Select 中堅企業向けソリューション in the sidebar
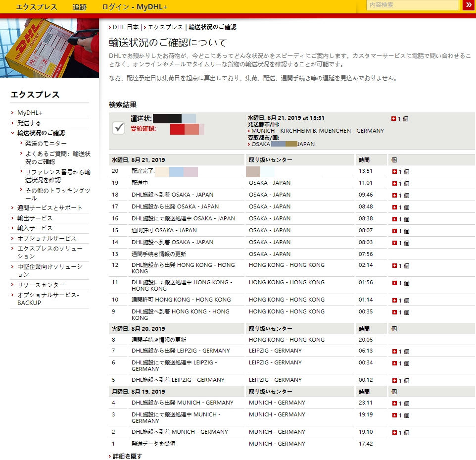The width and height of the screenshot is (476, 460). tap(49, 270)
